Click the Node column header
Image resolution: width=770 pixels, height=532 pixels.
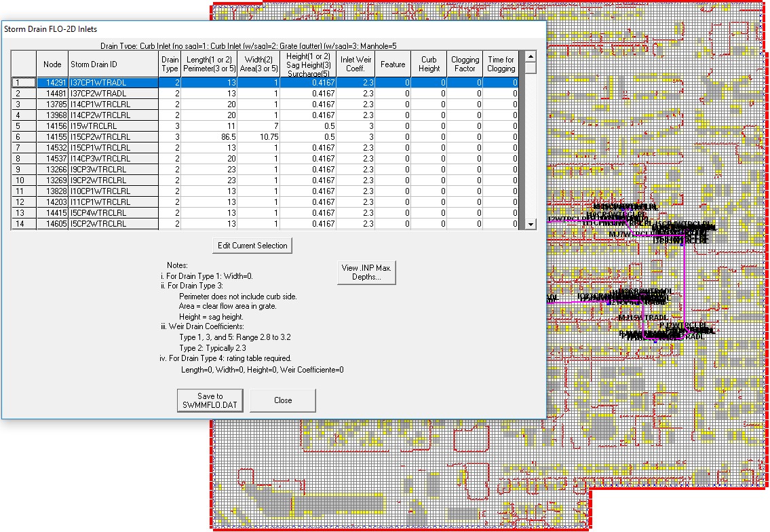52,64
